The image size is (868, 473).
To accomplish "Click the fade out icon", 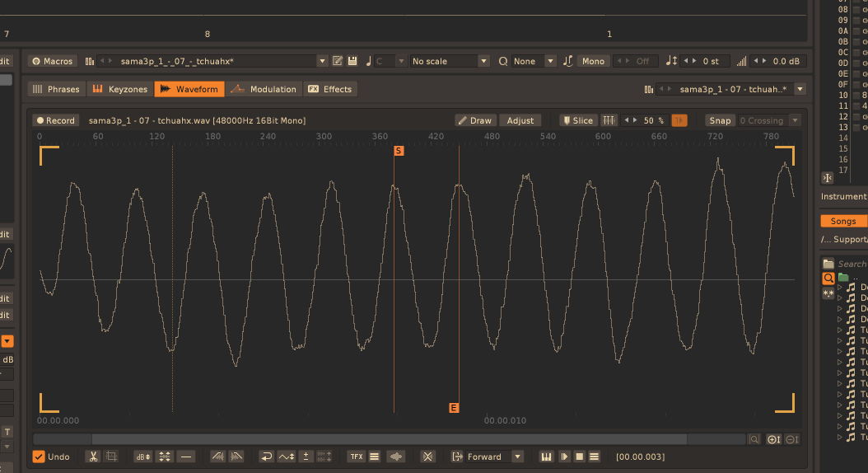I will tap(236, 457).
